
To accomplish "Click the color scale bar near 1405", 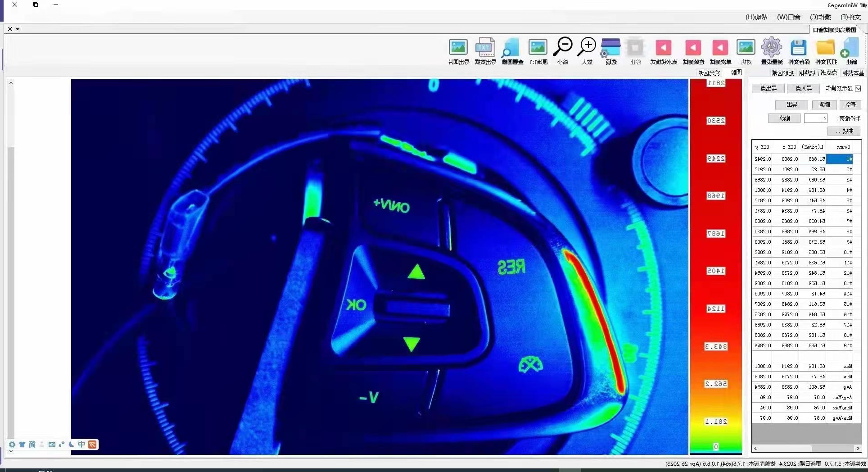I will (x=716, y=271).
